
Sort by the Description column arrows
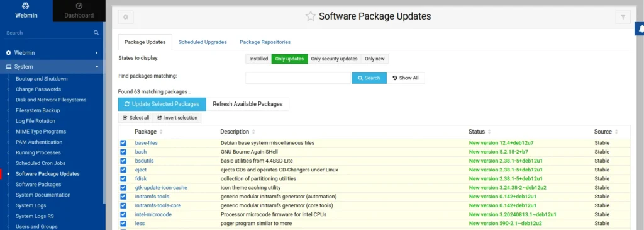tap(253, 132)
